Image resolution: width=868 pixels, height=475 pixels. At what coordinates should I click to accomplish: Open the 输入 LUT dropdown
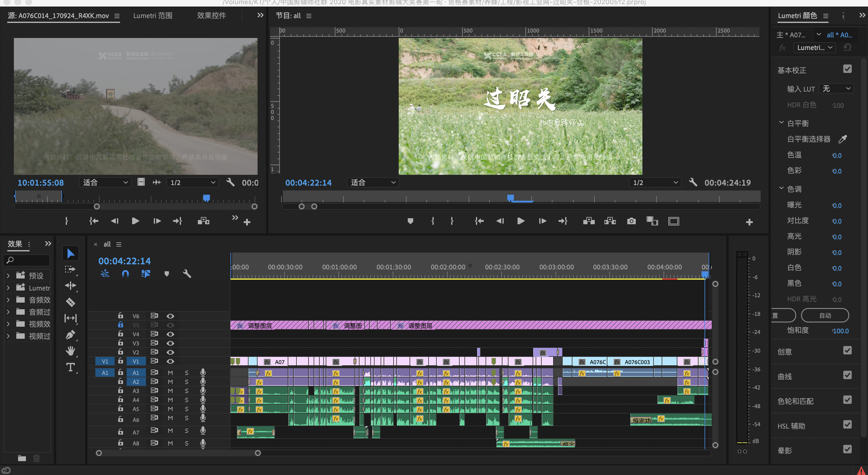coord(836,89)
